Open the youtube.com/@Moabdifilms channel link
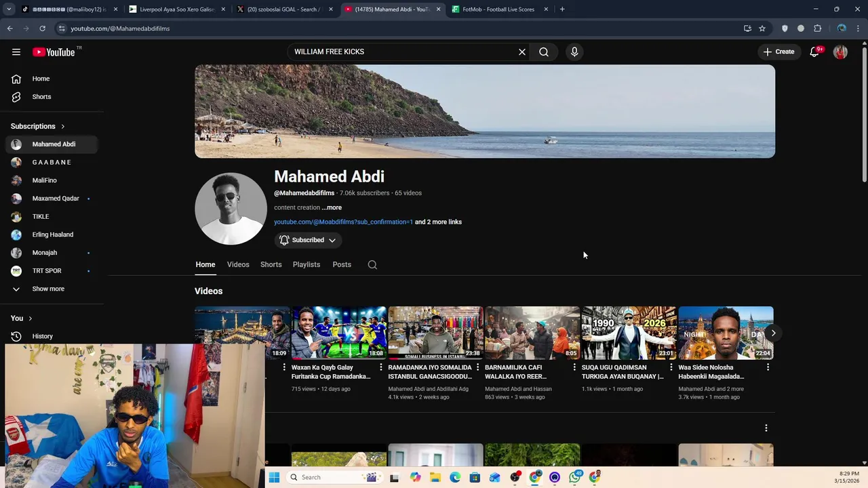 pyautogui.click(x=343, y=222)
